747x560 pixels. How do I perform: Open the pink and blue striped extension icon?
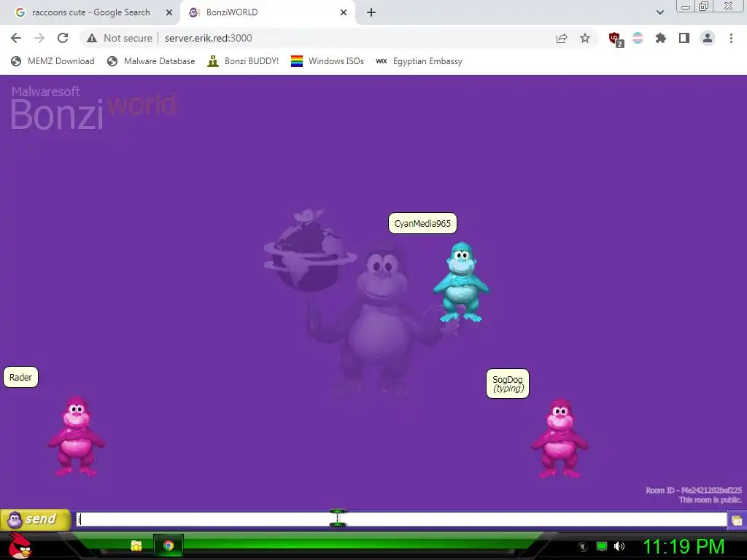tap(638, 38)
